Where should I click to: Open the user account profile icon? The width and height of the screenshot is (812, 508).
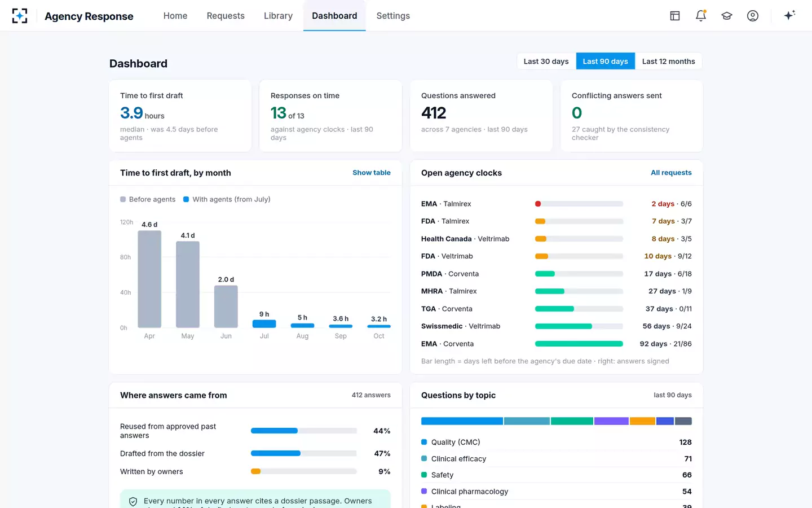coord(752,16)
